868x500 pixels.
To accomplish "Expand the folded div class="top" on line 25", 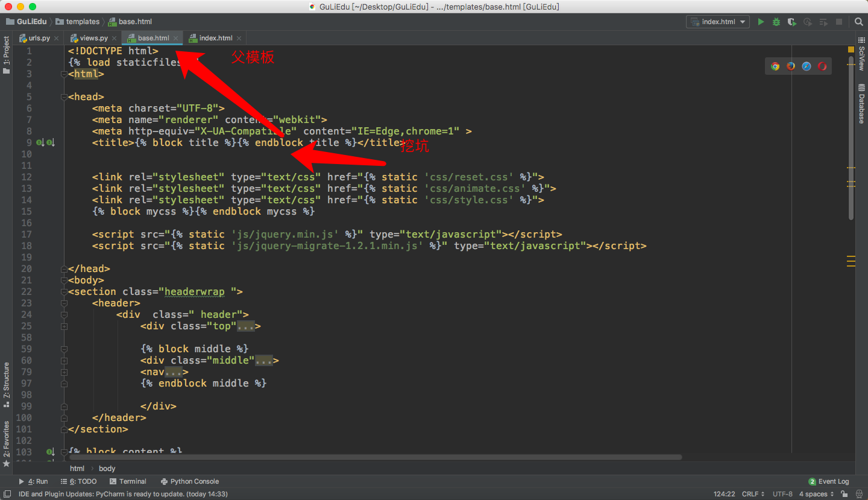I will [64, 326].
